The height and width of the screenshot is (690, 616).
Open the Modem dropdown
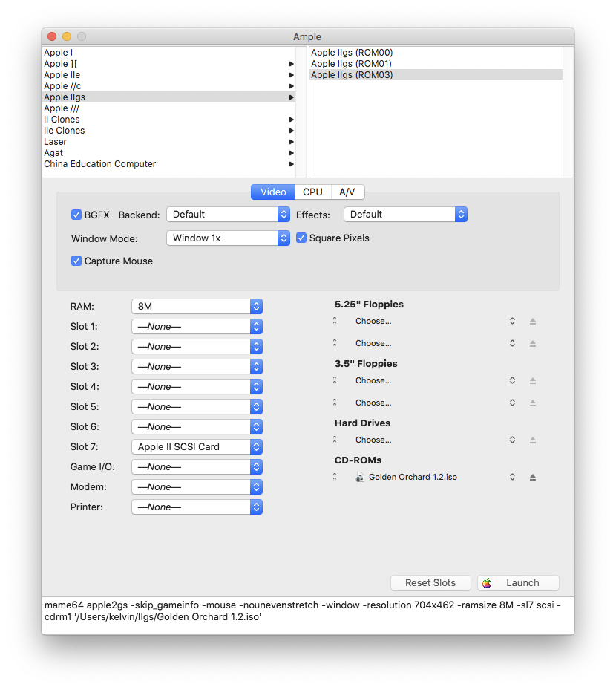point(197,487)
